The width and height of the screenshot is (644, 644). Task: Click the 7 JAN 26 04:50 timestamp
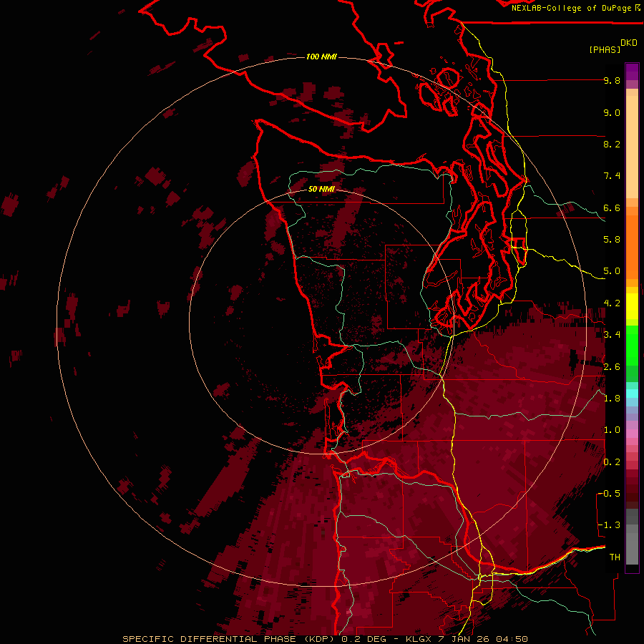(482, 639)
